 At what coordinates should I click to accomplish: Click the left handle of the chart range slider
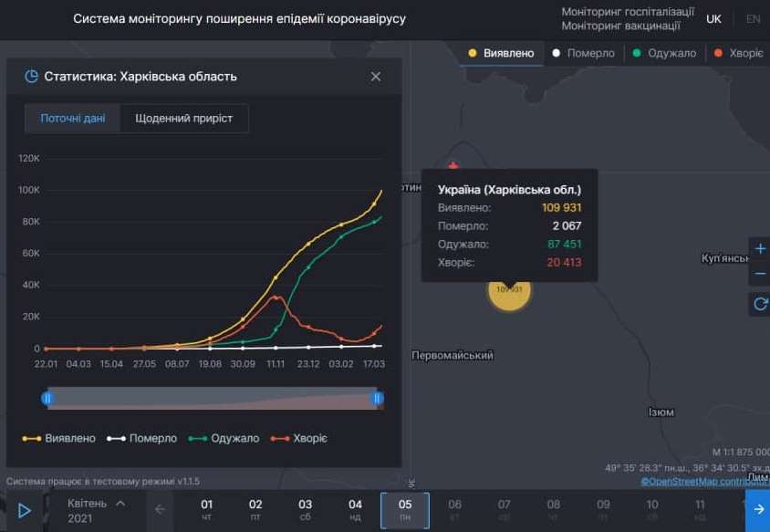tap(47, 398)
